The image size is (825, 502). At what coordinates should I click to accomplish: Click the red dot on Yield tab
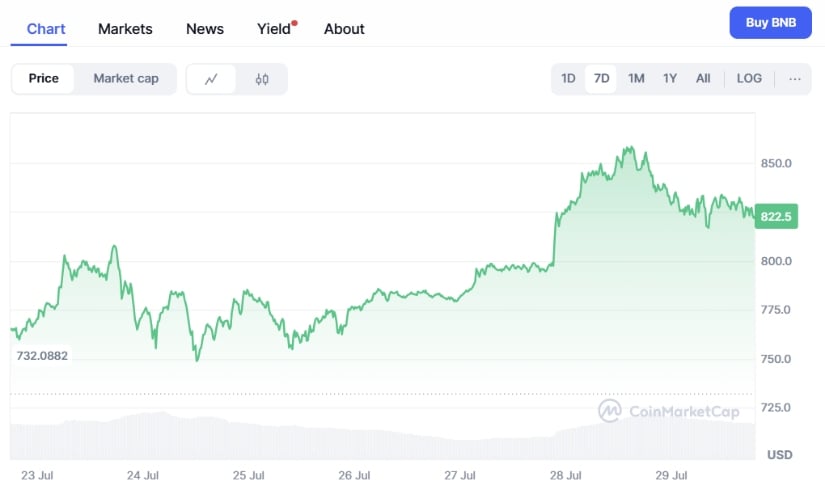point(295,22)
